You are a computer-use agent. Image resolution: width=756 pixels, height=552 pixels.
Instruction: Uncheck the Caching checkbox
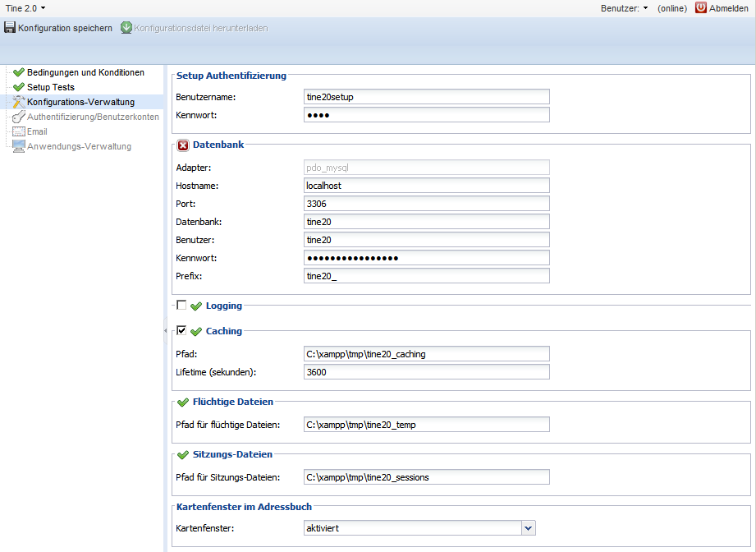[181, 330]
